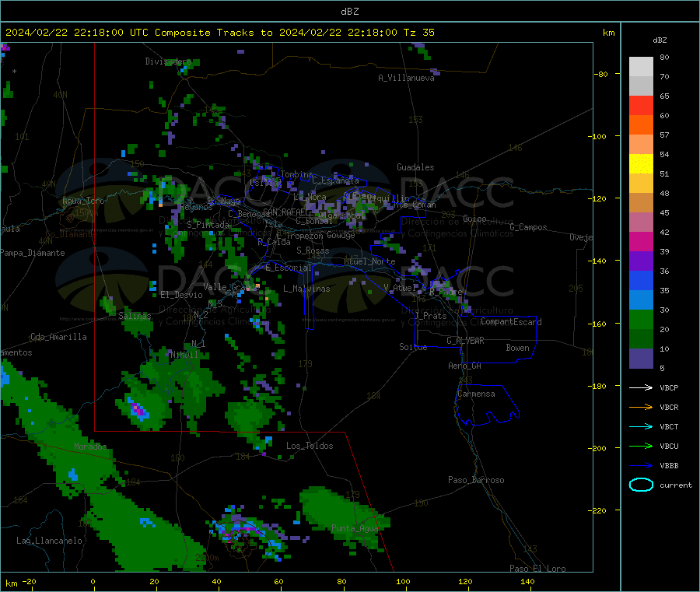Viewport: 700px width, 592px height.
Task: Click the 'Los_Toldos' map label
Action: point(310,446)
